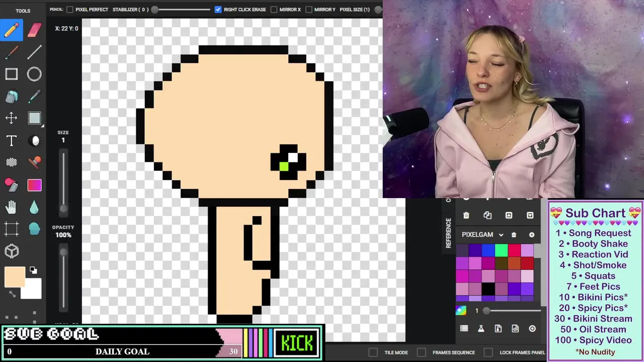
Task: Pick the brown palette swatch
Action: pyautogui.click(x=502, y=263)
